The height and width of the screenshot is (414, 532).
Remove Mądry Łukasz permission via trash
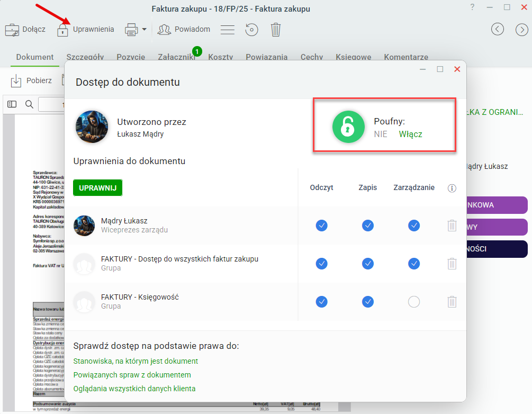point(452,226)
